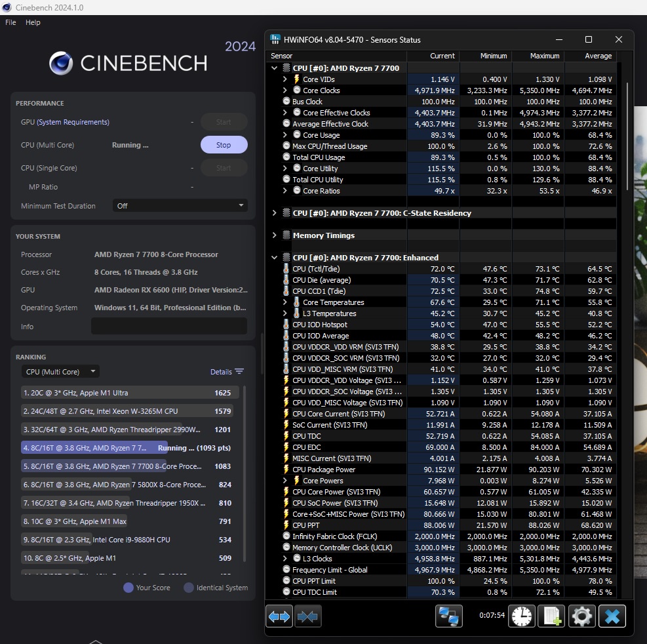
Task: Click the Maximum column header
Action: coord(538,56)
